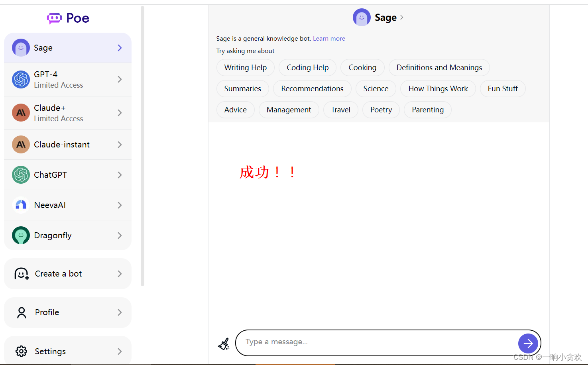The image size is (588, 365).
Task: Click the sidebar vertical scrollbar
Action: pos(142,146)
